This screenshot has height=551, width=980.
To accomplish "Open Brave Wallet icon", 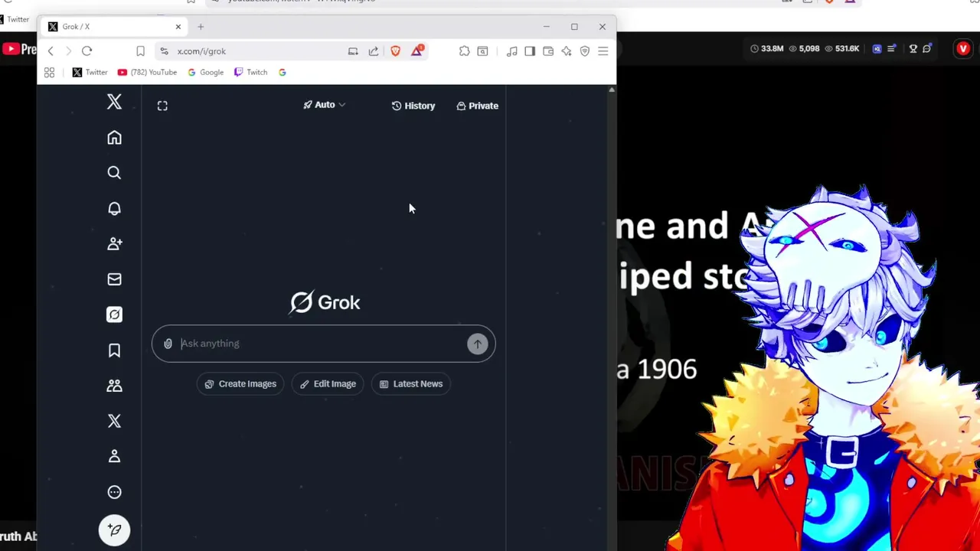I will (548, 51).
